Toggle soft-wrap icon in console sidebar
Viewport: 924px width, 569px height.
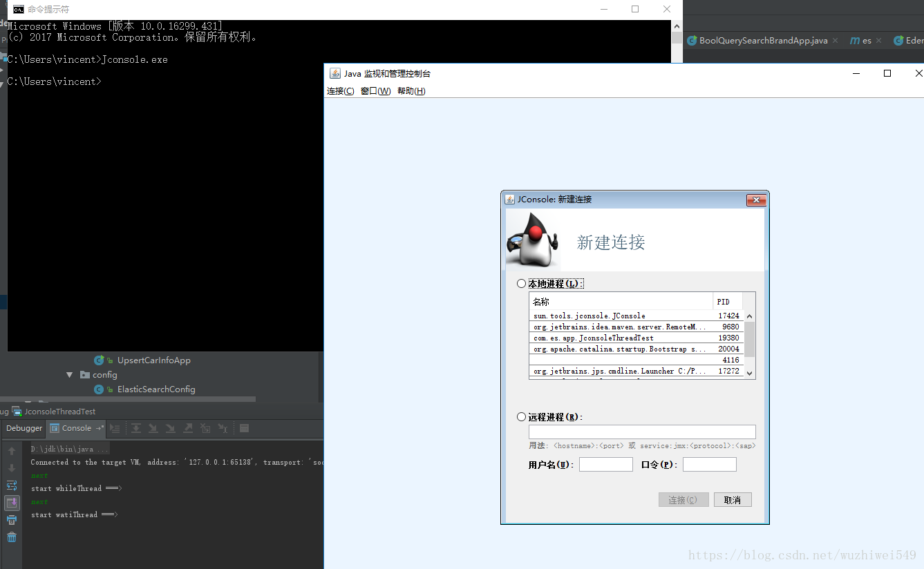click(x=12, y=485)
